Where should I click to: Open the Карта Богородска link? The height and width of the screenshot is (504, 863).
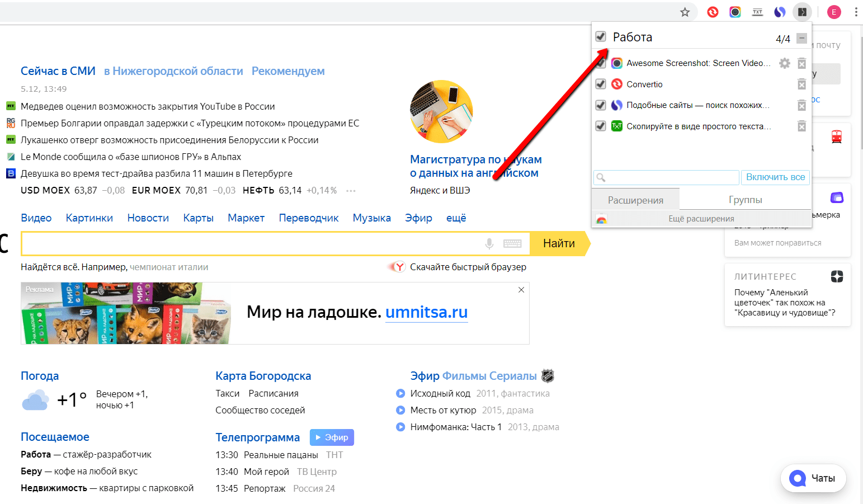click(x=263, y=376)
